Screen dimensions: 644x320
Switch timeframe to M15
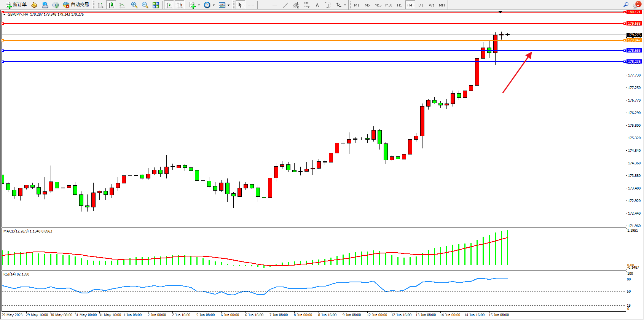coord(378,5)
